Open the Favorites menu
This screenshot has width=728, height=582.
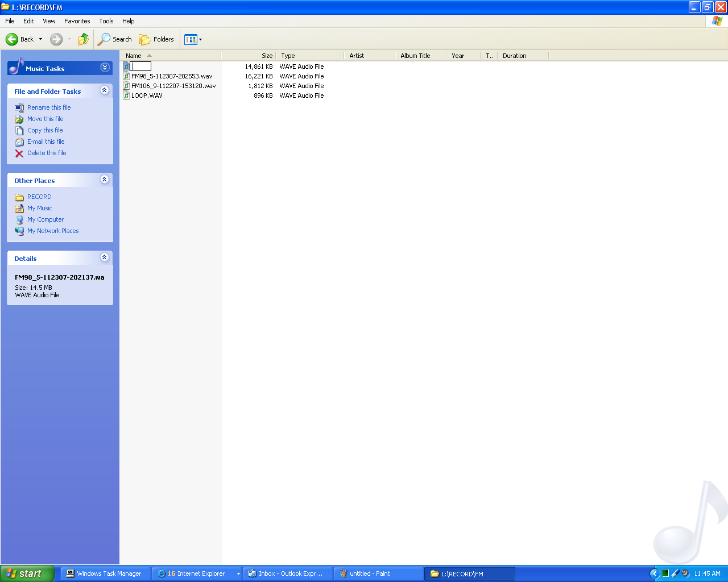click(x=77, y=21)
